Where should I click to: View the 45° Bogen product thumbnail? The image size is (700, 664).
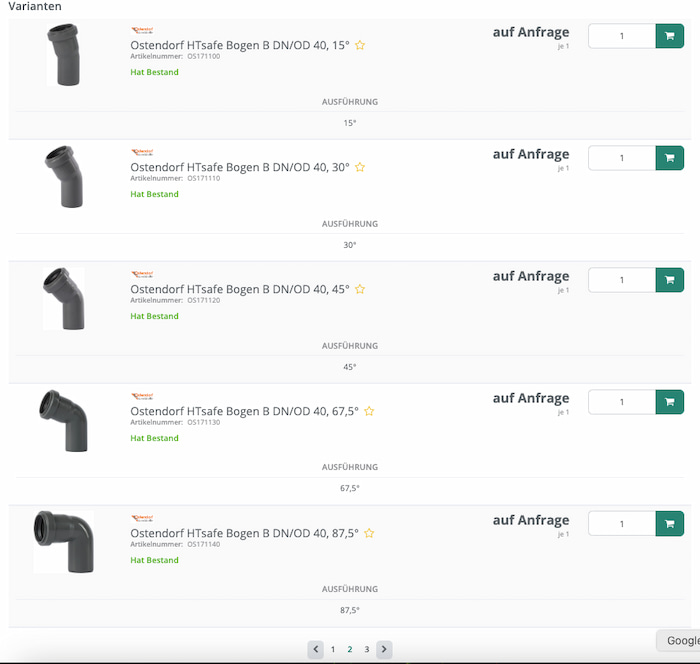point(64,298)
